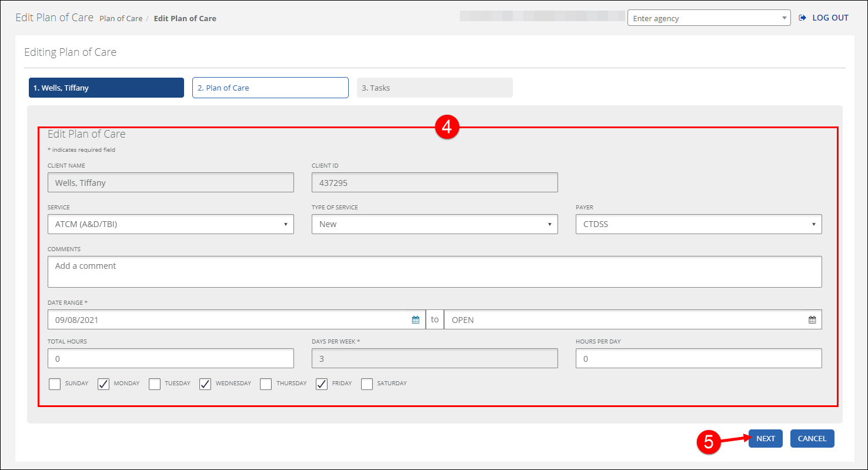Open the start date calendar icon
Screen dimensions: 868x470
(416, 320)
